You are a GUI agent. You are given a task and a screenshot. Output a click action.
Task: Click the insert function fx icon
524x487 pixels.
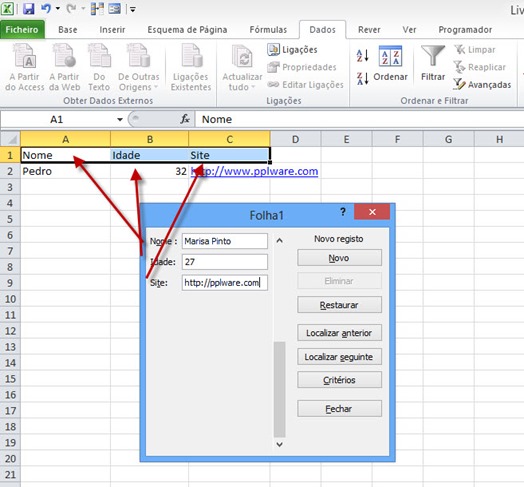tap(185, 119)
